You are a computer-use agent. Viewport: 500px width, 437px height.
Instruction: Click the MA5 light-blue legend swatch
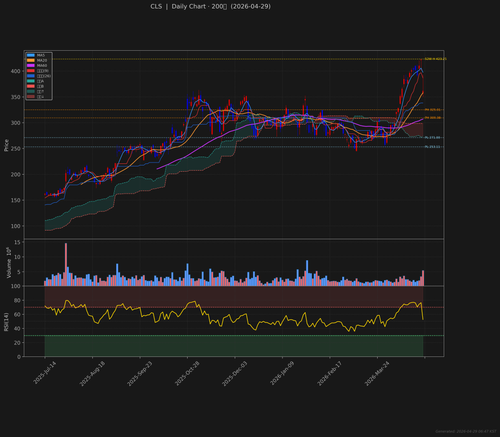(31, 55)
